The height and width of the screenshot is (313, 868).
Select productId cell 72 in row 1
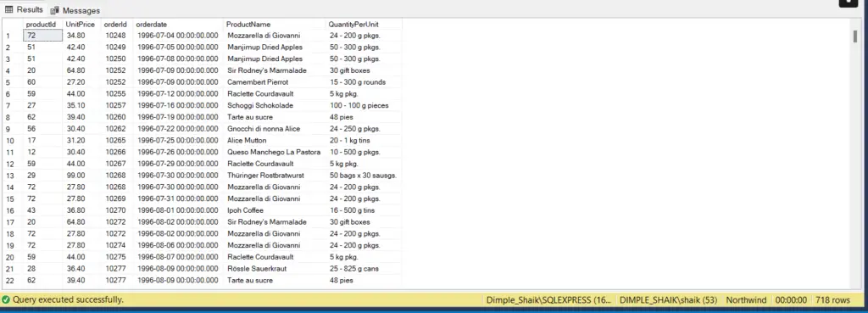point(42,36)
